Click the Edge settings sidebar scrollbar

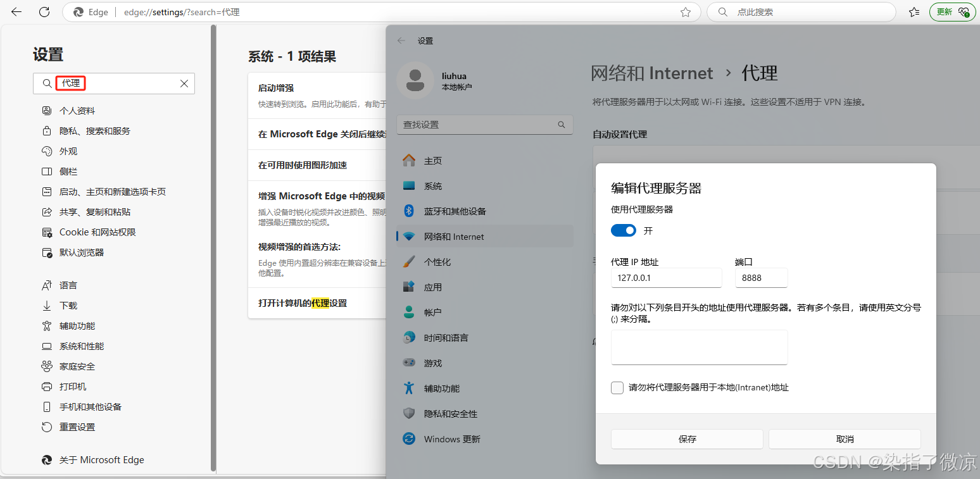coord(213,248)
